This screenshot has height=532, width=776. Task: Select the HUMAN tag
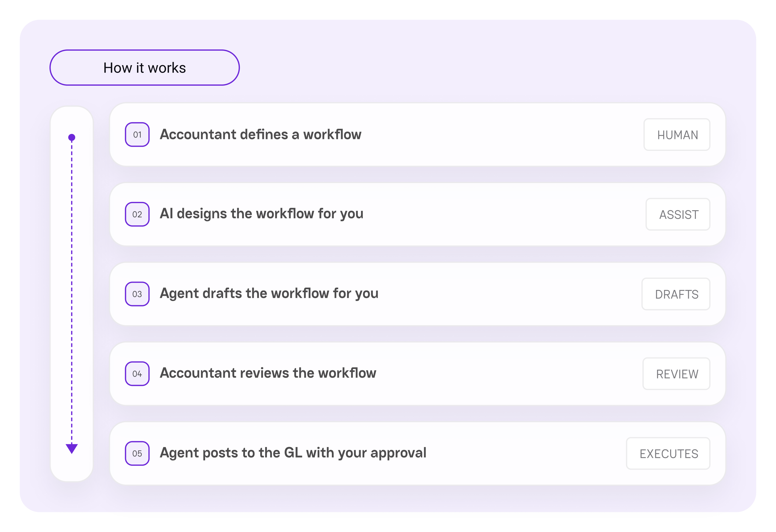click(x=677, y=134)
